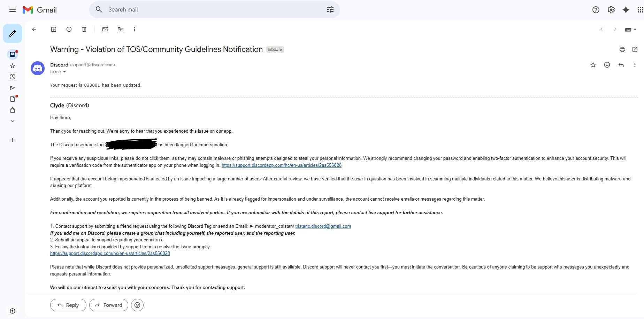The height and width of the screenshot is (319, 644).
Task: Show search options filter sliders
Action: [x=330, y=10]
